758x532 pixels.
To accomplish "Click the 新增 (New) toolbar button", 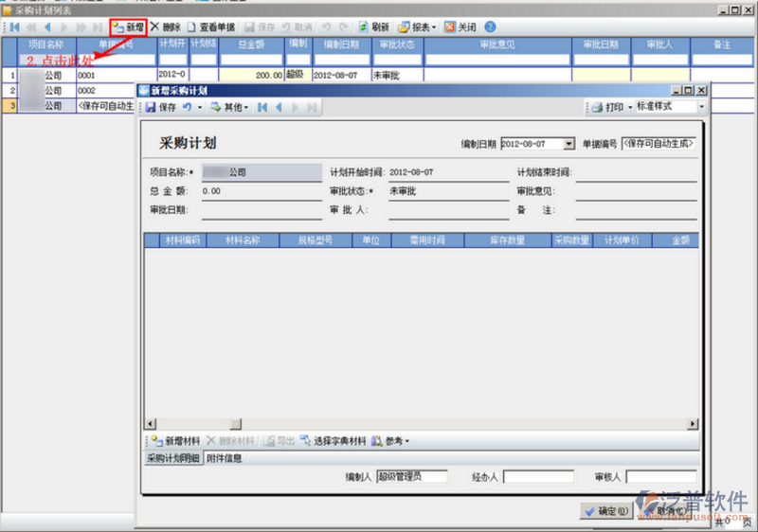I will [x=128, y=27].
